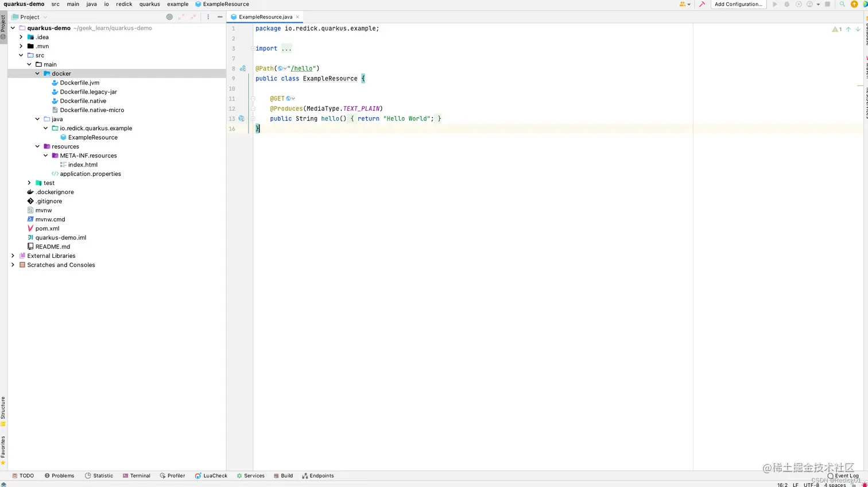Expand the test folder

tap(29, 183)
